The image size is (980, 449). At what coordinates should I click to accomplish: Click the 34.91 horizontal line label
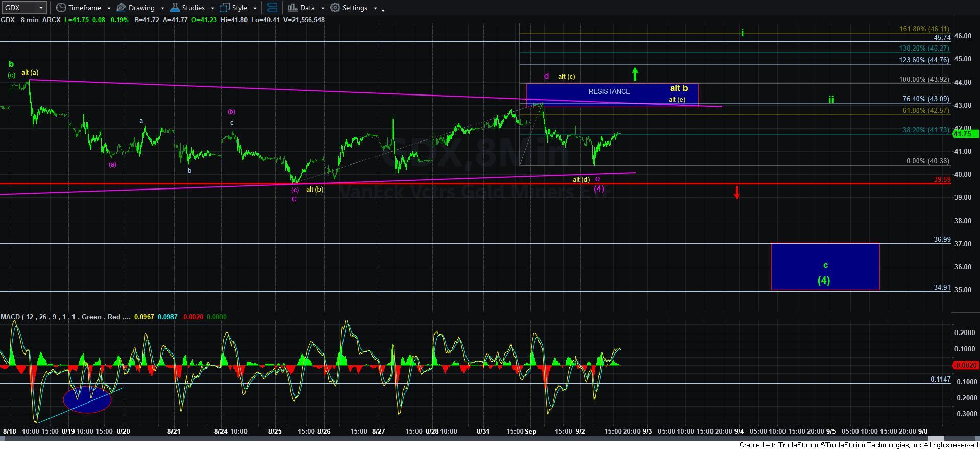pyautogui.click(x=942, y=287)
